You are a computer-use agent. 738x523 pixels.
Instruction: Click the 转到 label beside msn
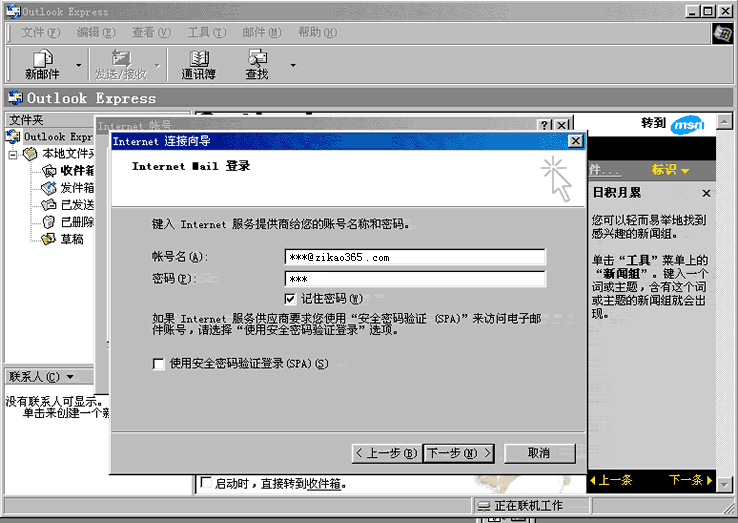pos(653,123)
